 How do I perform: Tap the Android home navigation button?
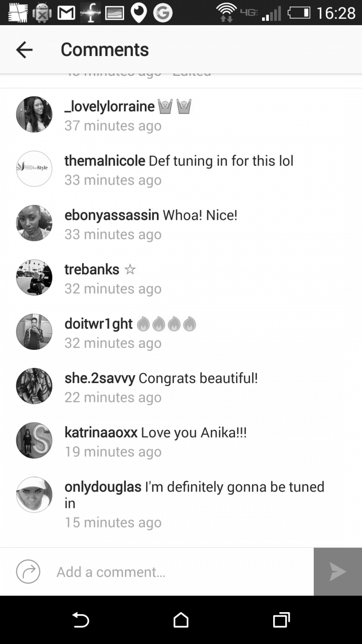coord(181,620)
